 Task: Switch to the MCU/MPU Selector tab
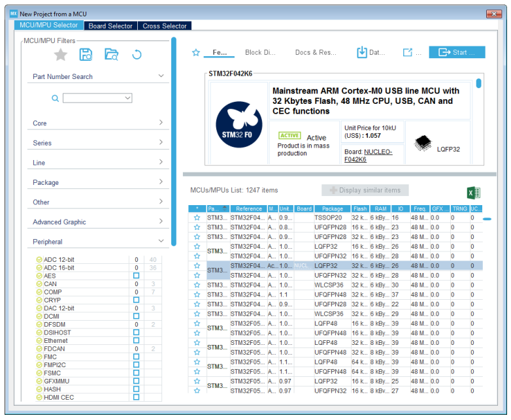coord(48,25)
